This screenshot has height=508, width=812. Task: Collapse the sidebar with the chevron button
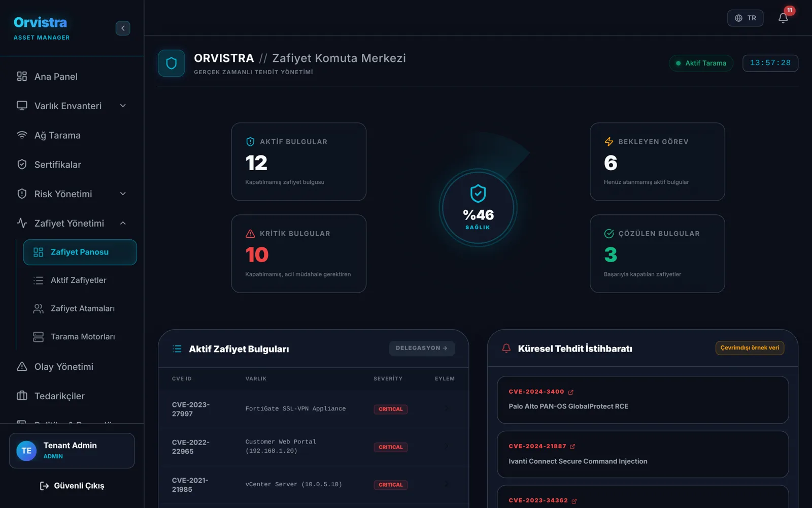[x=123, y=28]
